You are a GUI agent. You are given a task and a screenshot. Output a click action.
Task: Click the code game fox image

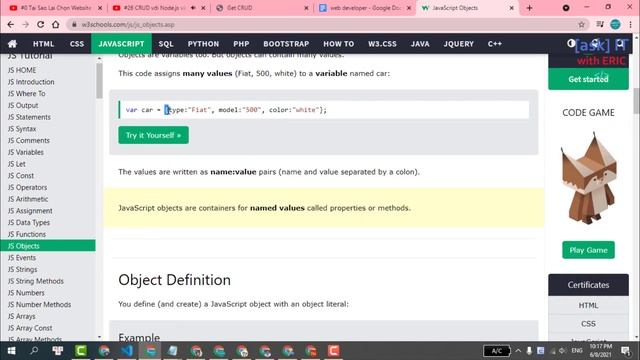click(588, 179)
